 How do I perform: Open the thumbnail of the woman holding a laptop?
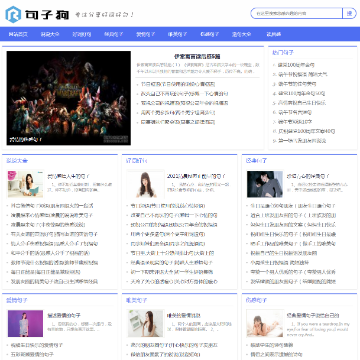(x=145, y=323)
